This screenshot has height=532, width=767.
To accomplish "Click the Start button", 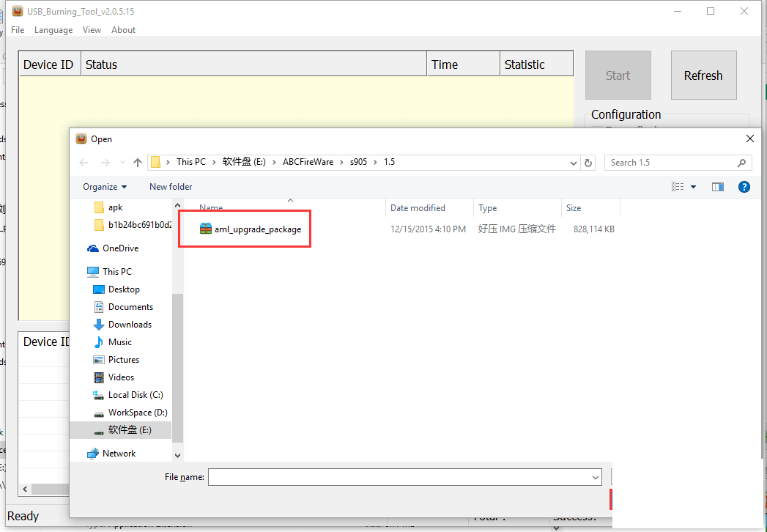I will point(618,75).
